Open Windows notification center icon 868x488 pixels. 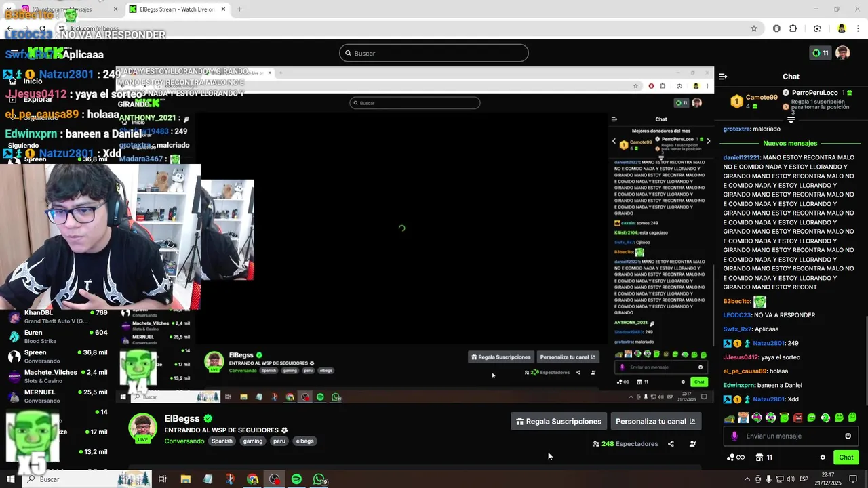853,479
